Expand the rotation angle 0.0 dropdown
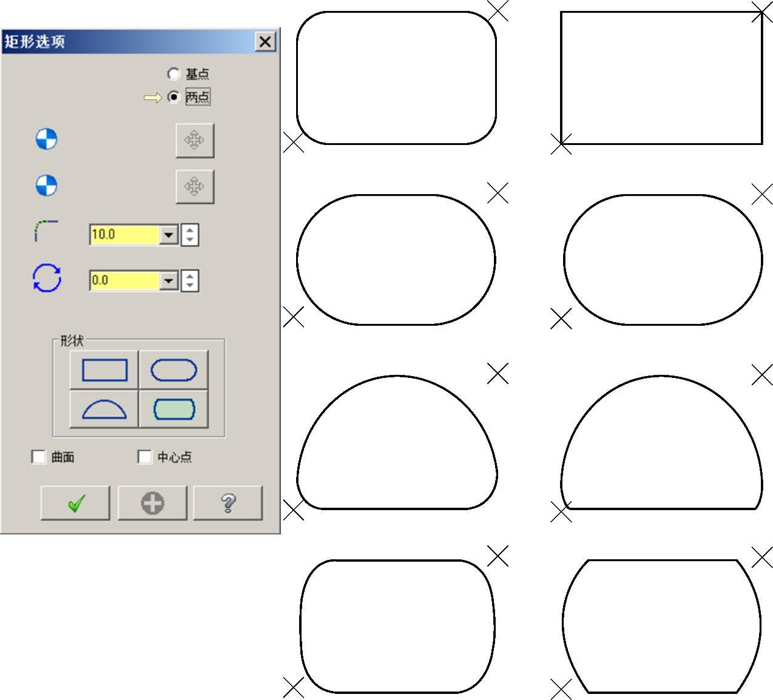The image size is (773, 700). tap(169, 280)
